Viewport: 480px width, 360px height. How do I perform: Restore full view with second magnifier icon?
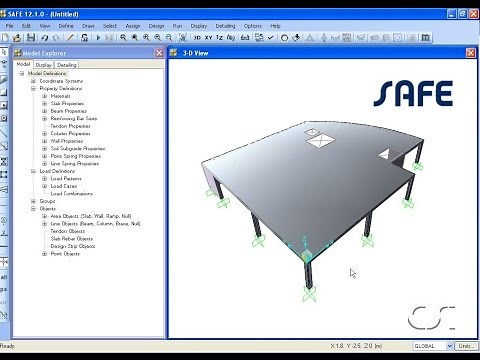click(135, 38)
